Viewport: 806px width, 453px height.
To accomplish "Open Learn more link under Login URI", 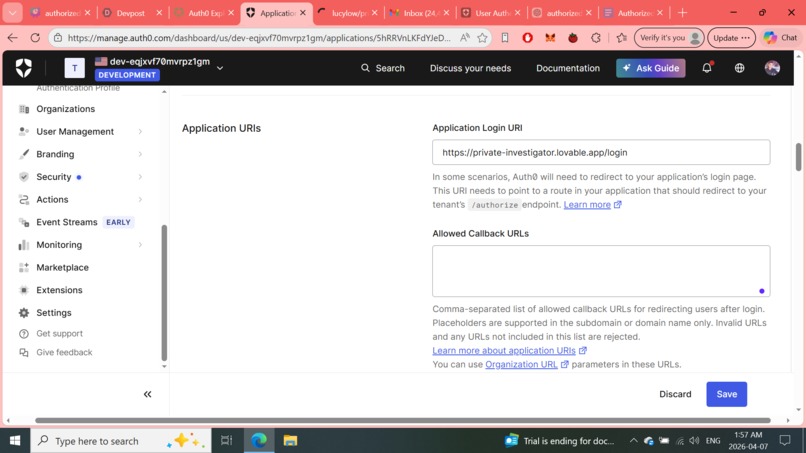I will point(592,205).
